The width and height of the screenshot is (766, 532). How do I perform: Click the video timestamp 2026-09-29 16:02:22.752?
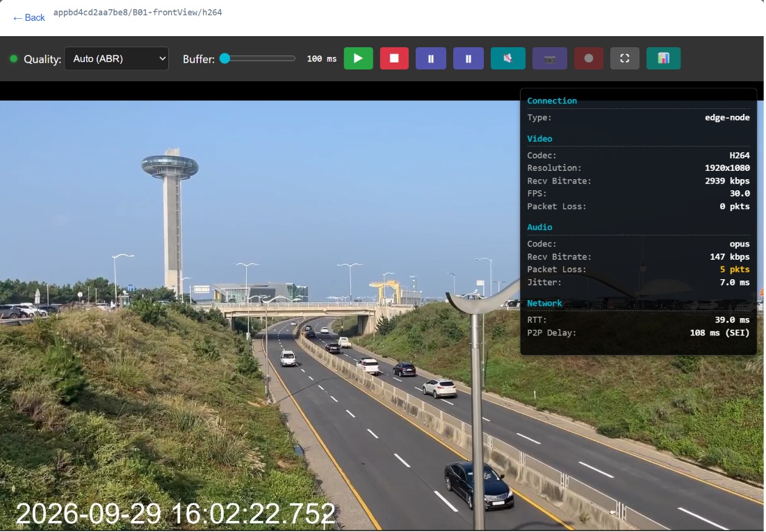pos(175,513)
